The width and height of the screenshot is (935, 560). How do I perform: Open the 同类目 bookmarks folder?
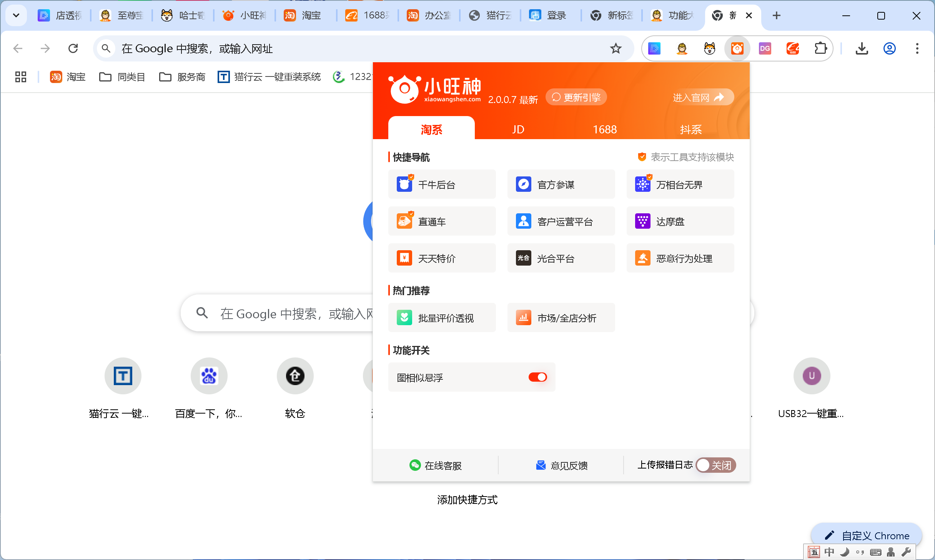point(122,77)
